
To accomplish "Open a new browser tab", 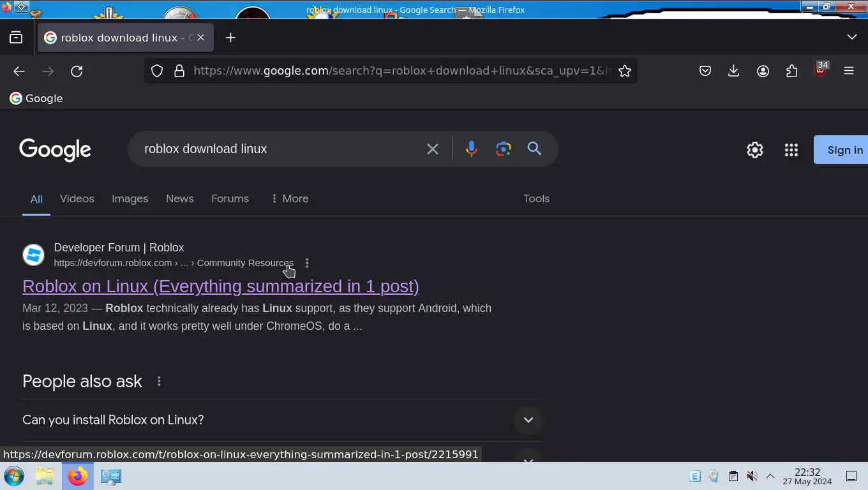I will click(x=230, y=38).
